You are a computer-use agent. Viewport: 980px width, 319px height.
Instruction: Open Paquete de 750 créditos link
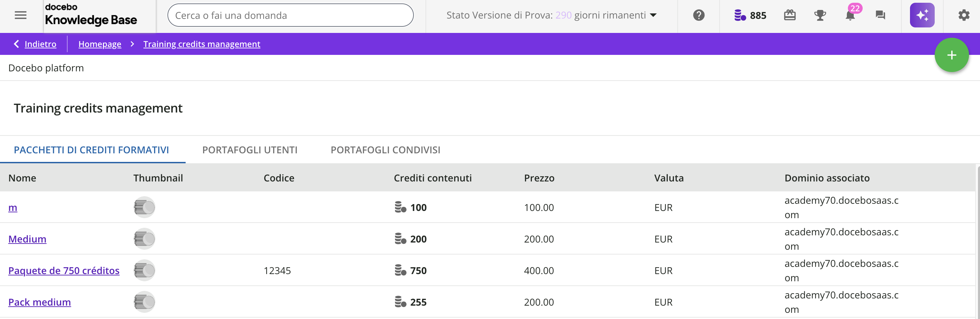pos(64,270)
